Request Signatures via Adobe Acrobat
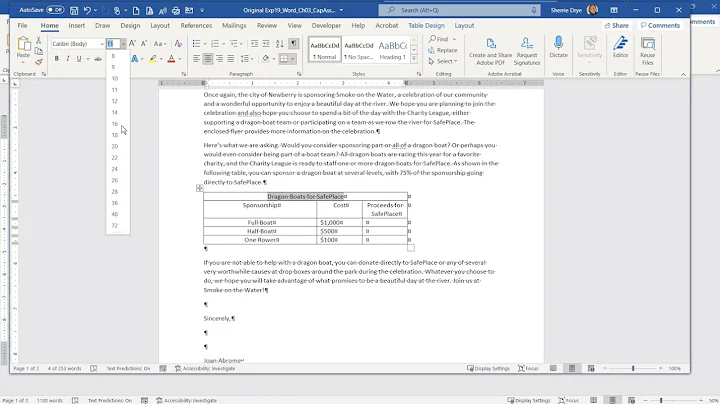Screen dimensions: 720x404 (x=527, y=50)
